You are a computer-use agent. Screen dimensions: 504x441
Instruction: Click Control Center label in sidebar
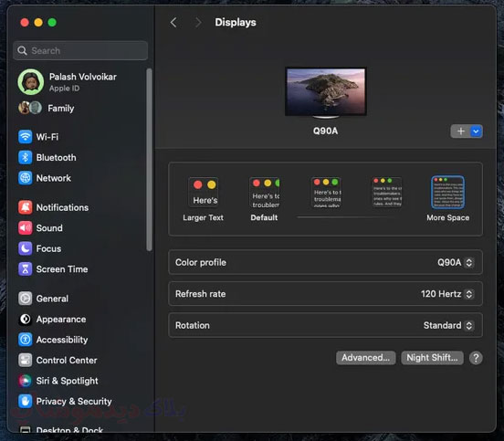coord(67,361)
